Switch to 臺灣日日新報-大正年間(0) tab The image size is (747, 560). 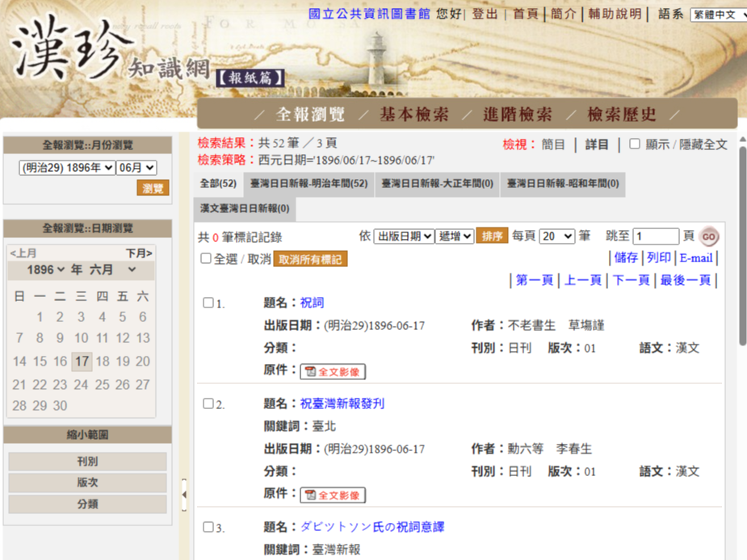click(438, 184)
